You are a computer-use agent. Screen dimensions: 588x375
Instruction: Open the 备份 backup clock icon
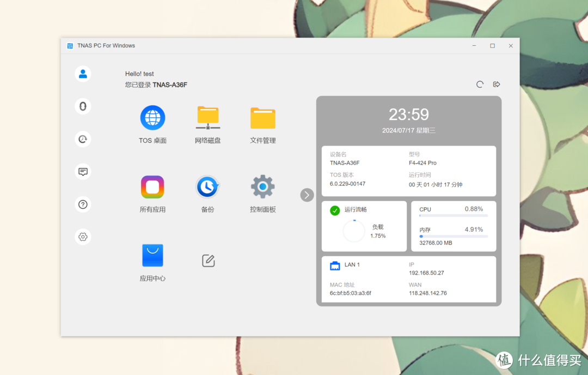point(207,187)
